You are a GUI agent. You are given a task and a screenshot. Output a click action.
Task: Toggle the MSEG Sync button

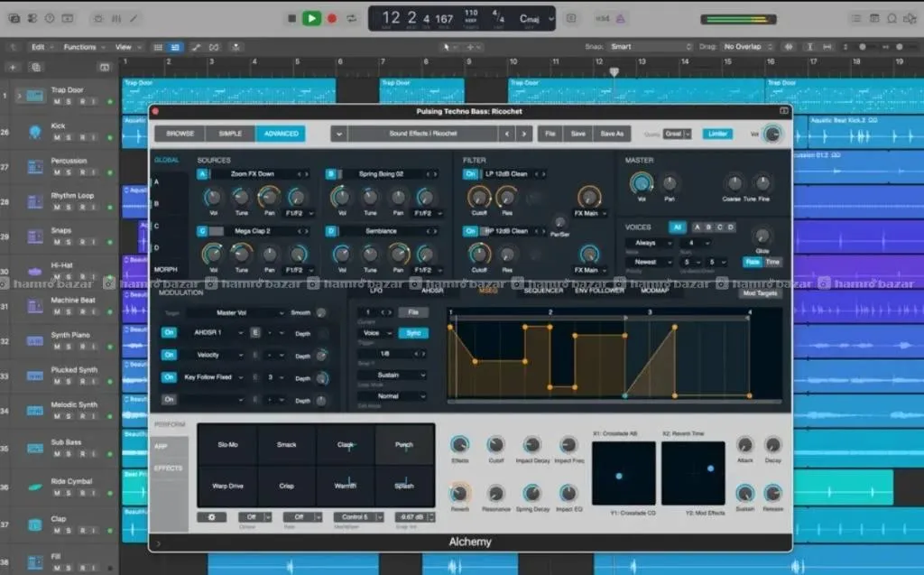(413, 333)
